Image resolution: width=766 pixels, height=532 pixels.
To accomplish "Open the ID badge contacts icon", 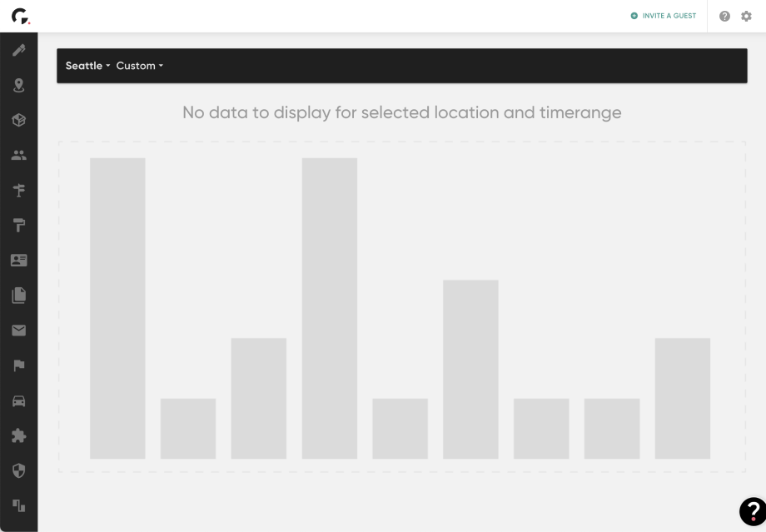I will [x=18, y=260].
